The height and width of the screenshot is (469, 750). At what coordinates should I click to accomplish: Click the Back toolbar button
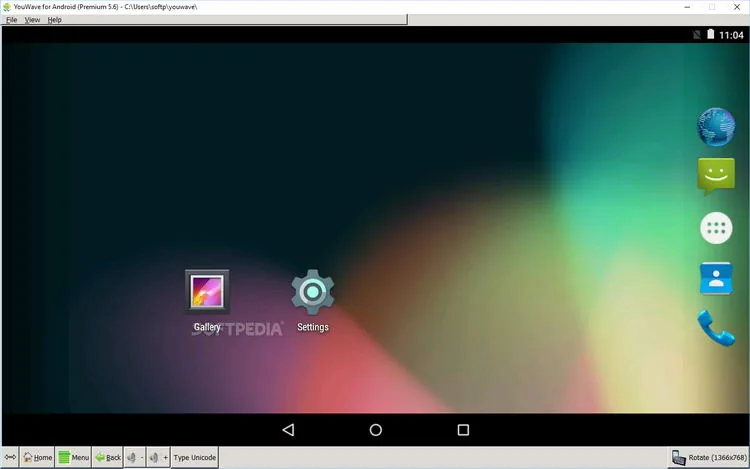pyautogui.click(x=108, y=458)
